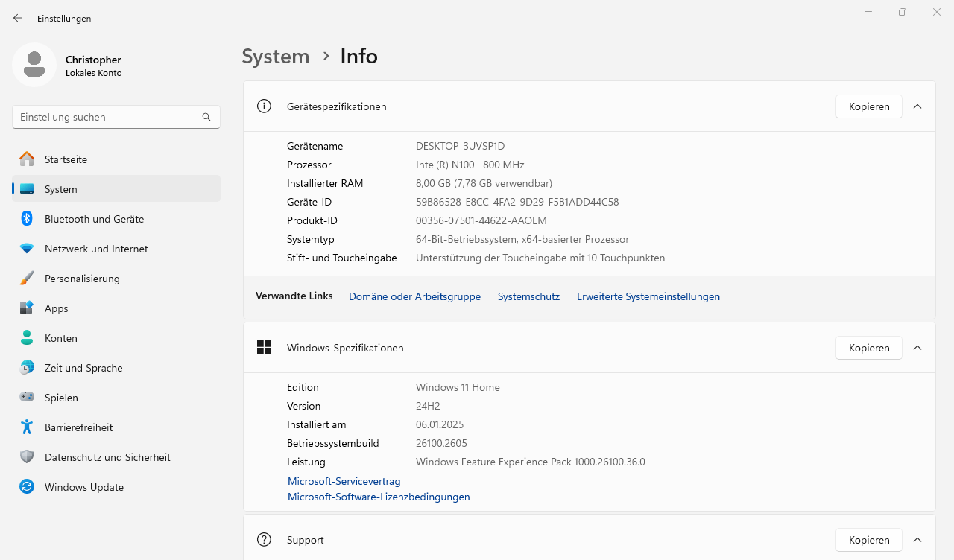Select Zeit und Sprache
This screenshot has height=560, width=954.
tap(116, 368)
